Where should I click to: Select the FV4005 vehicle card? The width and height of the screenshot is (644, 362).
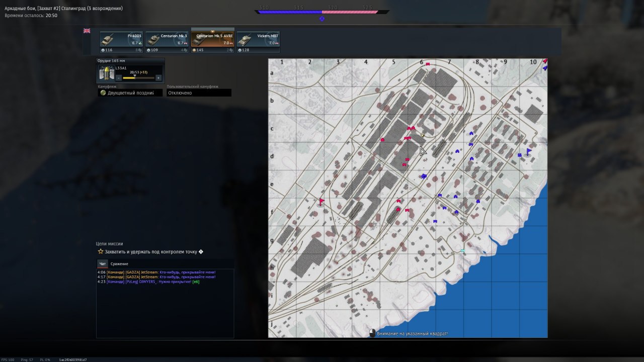tap(121, 42)
